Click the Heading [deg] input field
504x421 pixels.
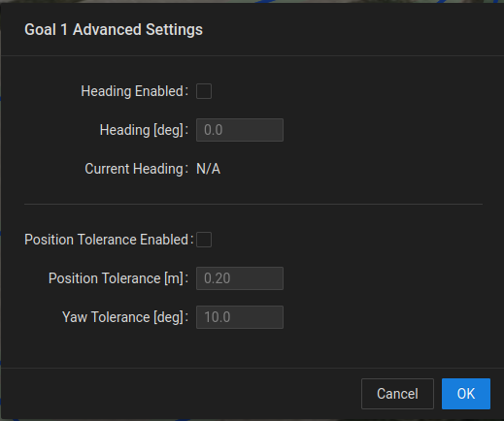240,130
